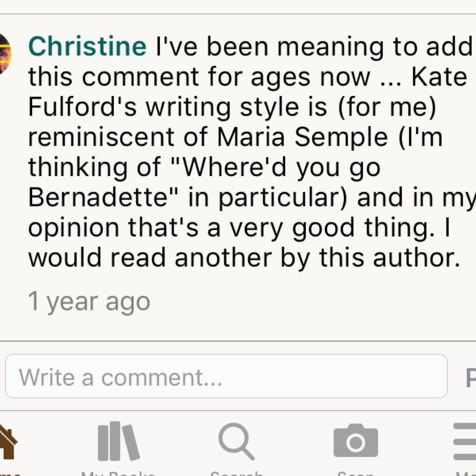Open the More hamburger menu icon
Screen dimensions: 476x476
465,441
